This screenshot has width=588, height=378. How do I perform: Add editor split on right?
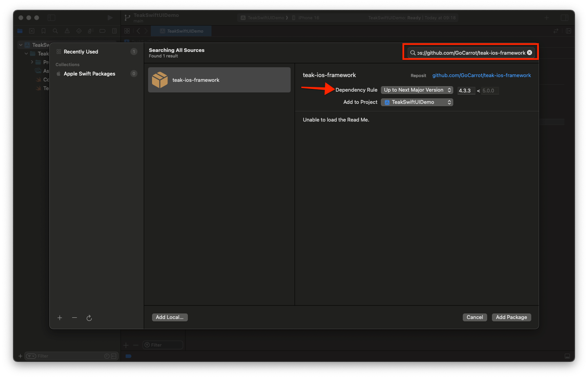click(568, 31)
